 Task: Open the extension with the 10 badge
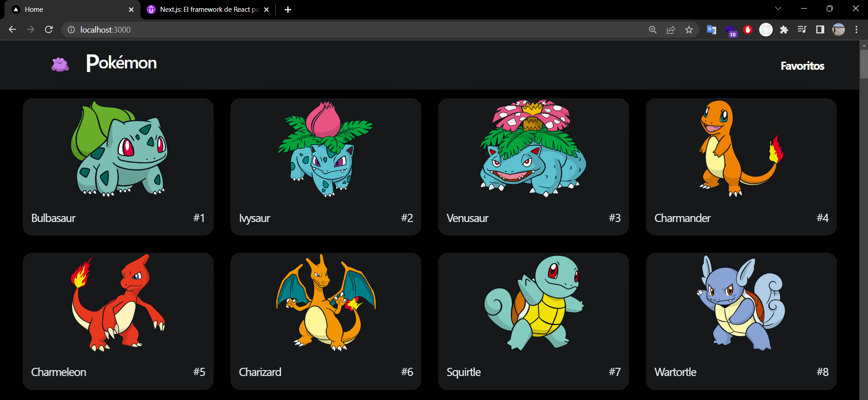tap(730, 30)
